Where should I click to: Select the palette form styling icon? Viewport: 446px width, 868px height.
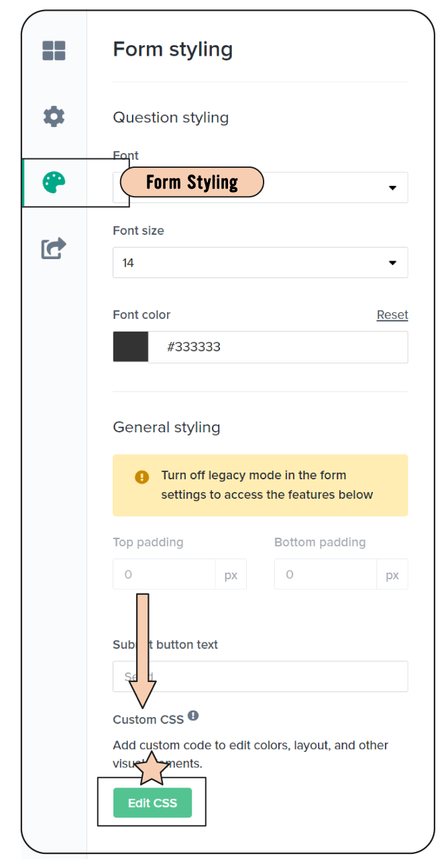(x=54, y=183)
